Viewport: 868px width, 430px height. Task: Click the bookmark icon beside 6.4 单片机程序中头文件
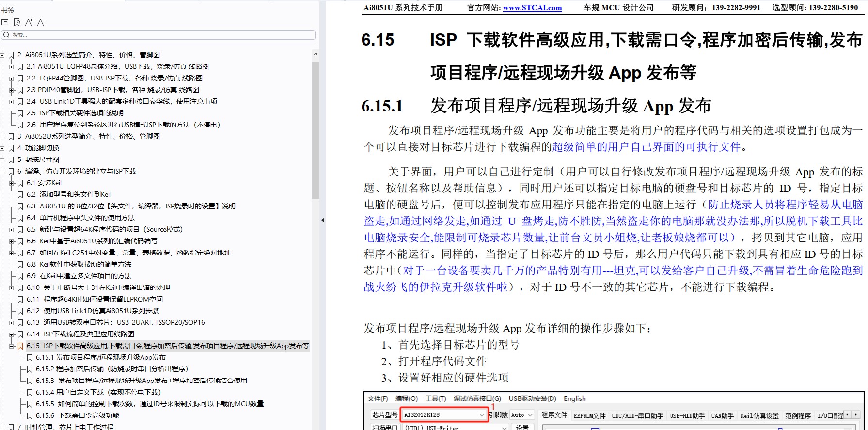tap(20, 218)
